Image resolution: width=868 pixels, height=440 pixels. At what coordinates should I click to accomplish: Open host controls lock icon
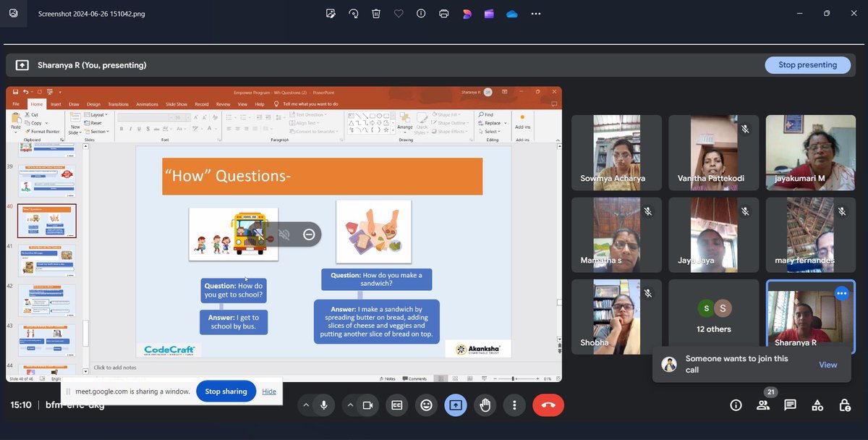(x=844, y=405)
